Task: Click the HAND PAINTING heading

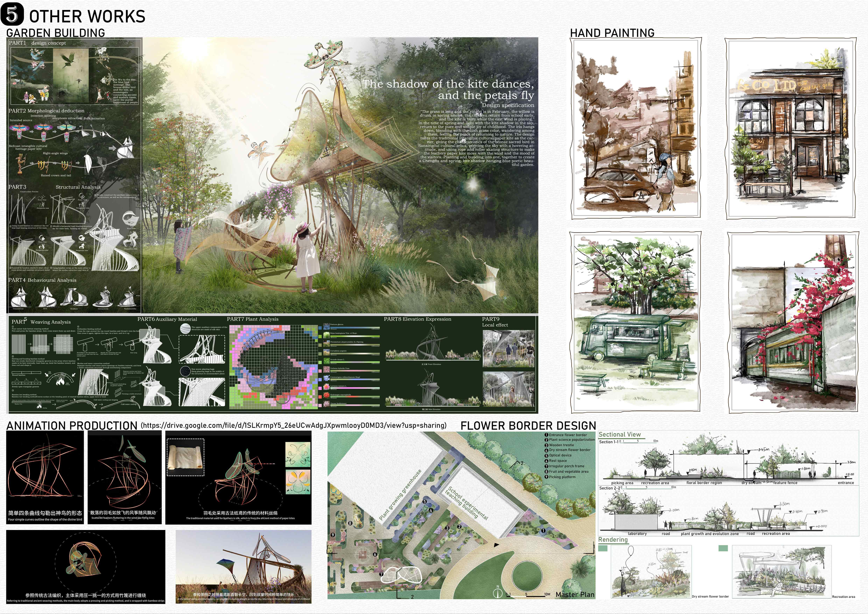Action: (x=612, y=33)
